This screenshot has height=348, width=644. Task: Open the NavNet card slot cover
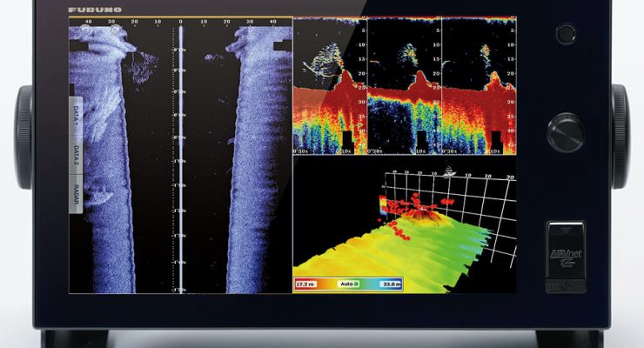(x=566, y=256)
